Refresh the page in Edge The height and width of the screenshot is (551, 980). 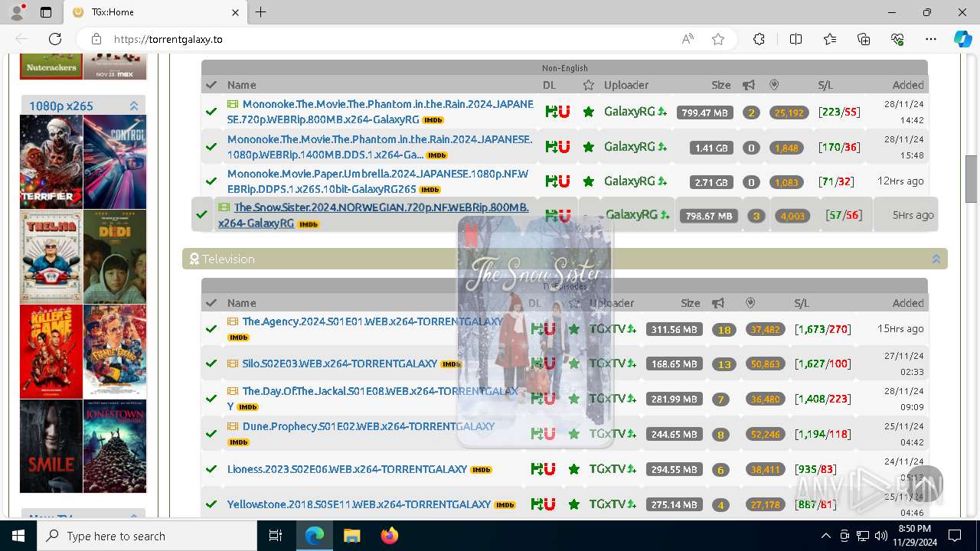pyautogui.click(x=55, y=39)
